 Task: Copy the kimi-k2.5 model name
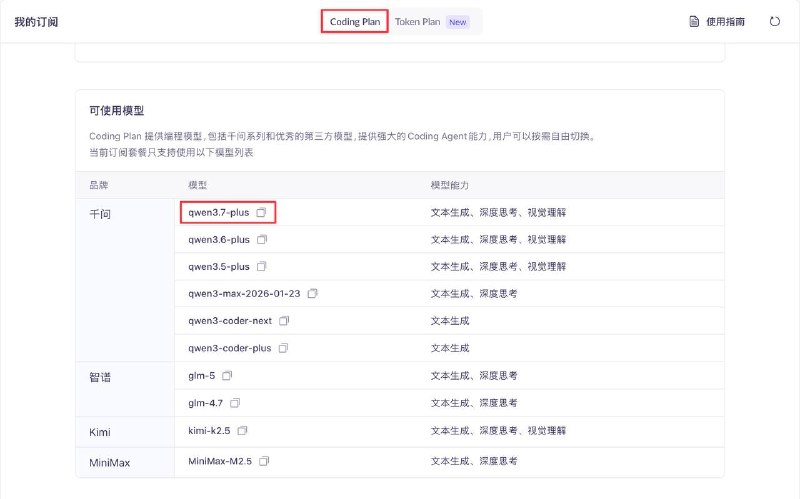coord(242,431)
